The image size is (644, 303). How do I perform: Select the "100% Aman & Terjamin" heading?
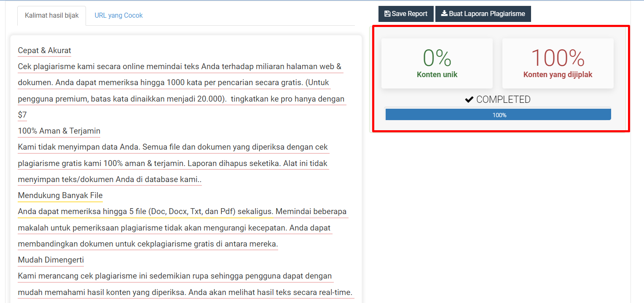pyautogui.click(x=59, y=131)
